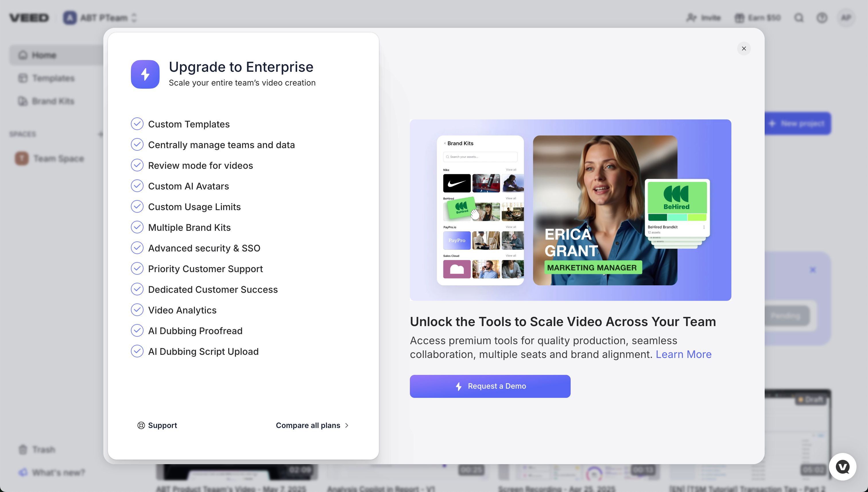This screenshot has height=492, width=868.
Task: Click the Invite button in top bar
Action: pyautogui.click(x=704, y=18)
